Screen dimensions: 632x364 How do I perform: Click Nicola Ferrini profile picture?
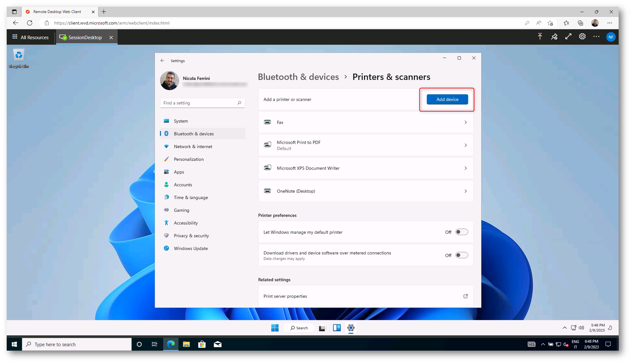point(169,80)
